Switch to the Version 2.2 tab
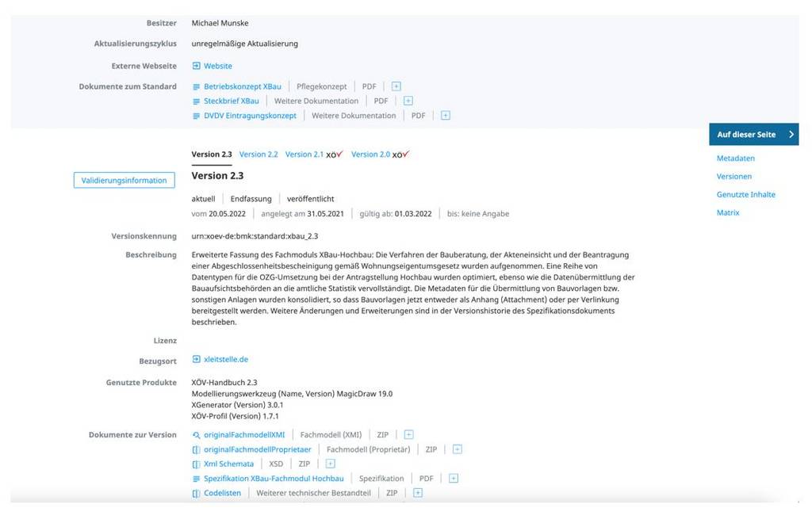The width and height of the screenshot is (812, 508). pos(260,155)
